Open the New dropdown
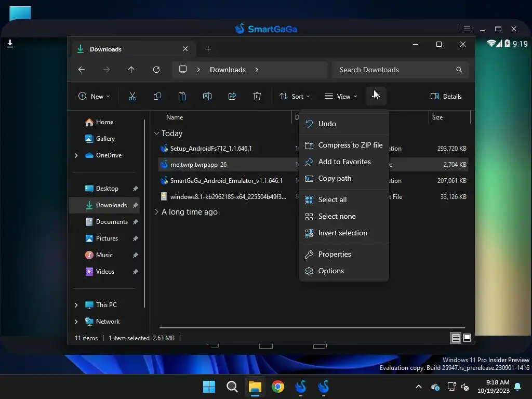Screen dimensions: 532x399 click(95, 96)
